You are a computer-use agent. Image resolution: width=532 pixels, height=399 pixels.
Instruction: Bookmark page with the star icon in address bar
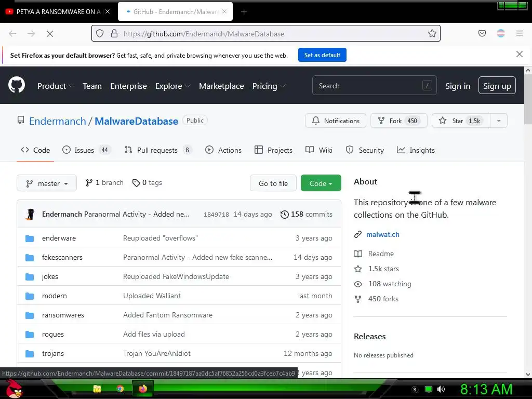point(432,33)
